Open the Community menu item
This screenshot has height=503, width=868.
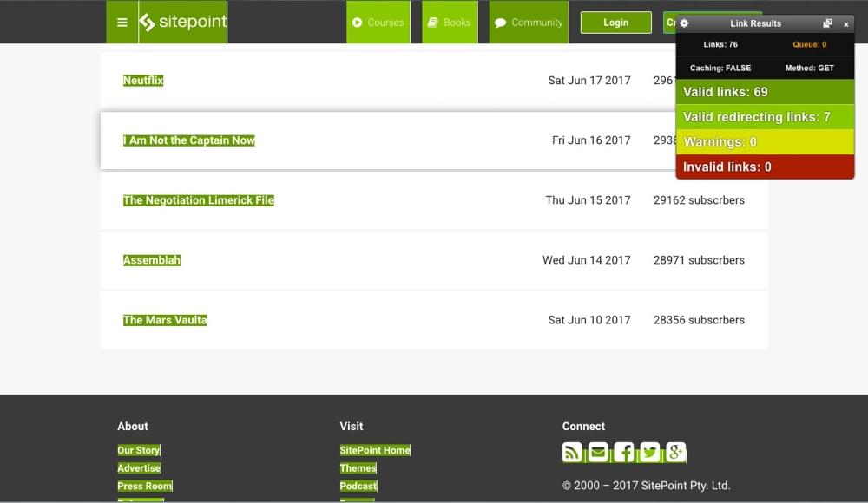point(529,23)
